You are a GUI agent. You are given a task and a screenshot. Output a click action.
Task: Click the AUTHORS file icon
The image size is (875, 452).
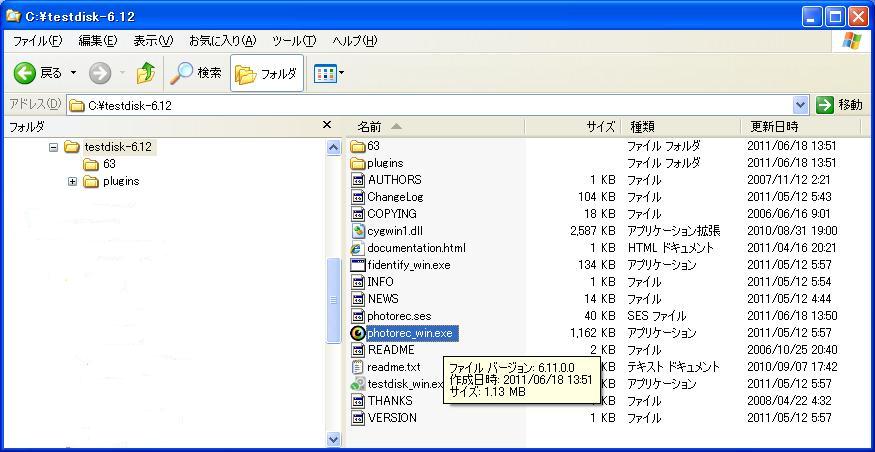click(x=358, y=180)
